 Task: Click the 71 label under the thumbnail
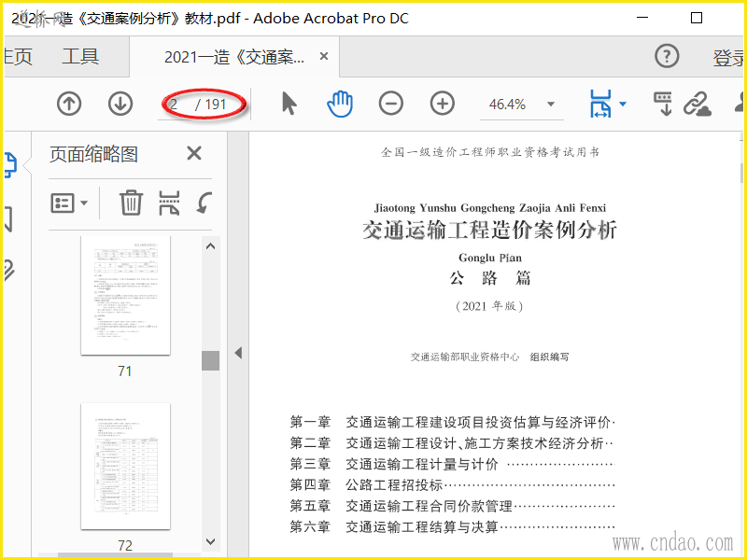tap(125, 371)
